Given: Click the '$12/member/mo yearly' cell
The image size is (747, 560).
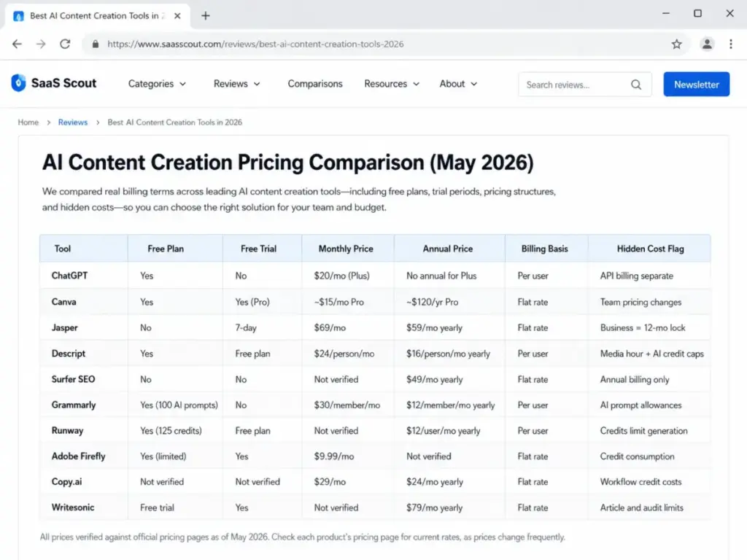Looking at the screenshot, I should (450, 405).
